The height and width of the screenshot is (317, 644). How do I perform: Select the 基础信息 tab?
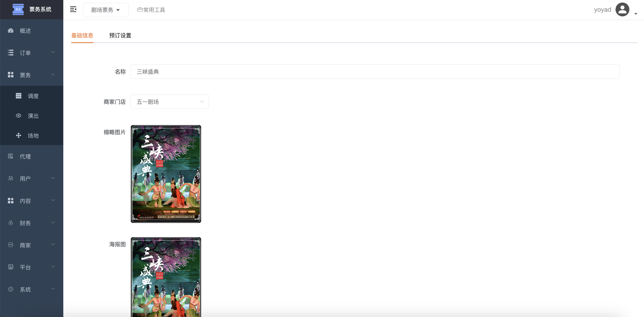(x=82, y=35)
